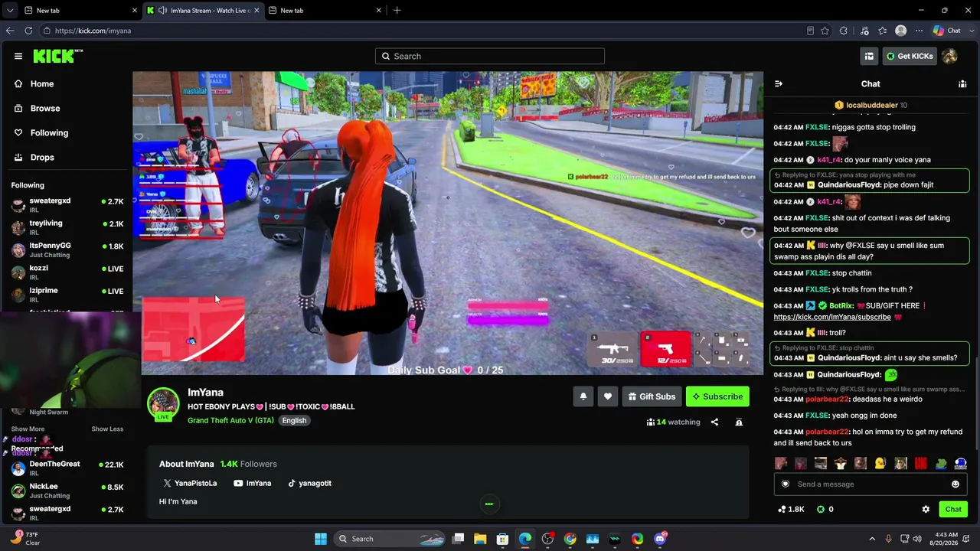Open the browser favorites list icon
This screenshot has height=551, width=980.
pyautogui.click(x=882, y=31)
